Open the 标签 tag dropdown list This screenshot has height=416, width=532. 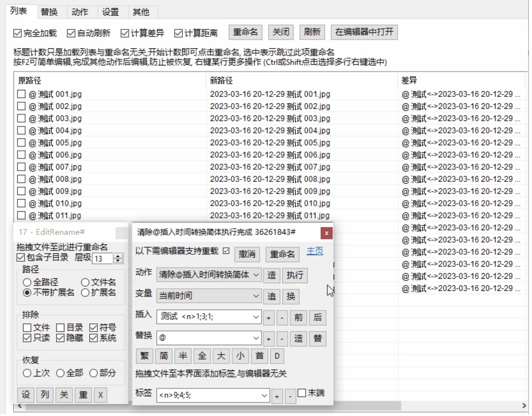click(264, 396)
